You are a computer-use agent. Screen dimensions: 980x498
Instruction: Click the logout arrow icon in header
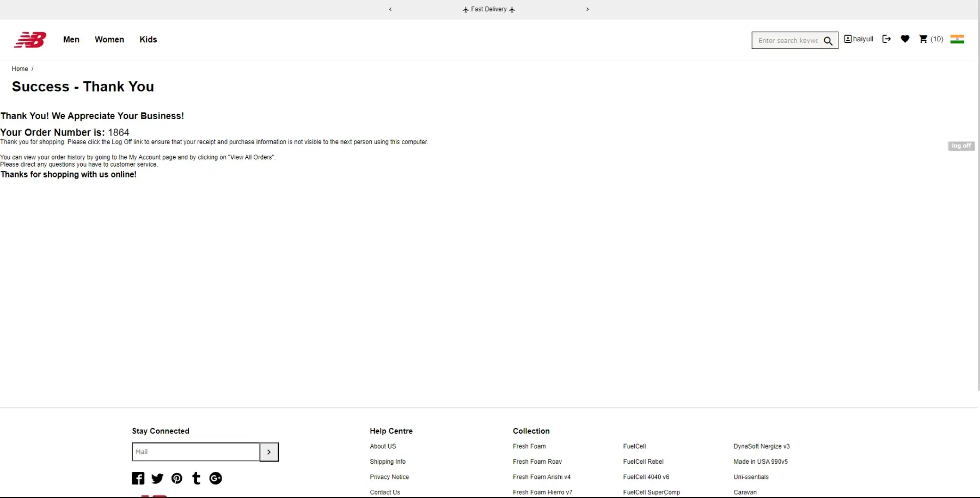click(886, 39)
